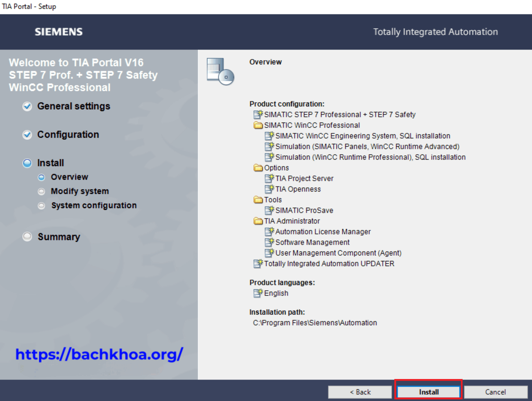Select the Software Management entry

tap(312, 242)
